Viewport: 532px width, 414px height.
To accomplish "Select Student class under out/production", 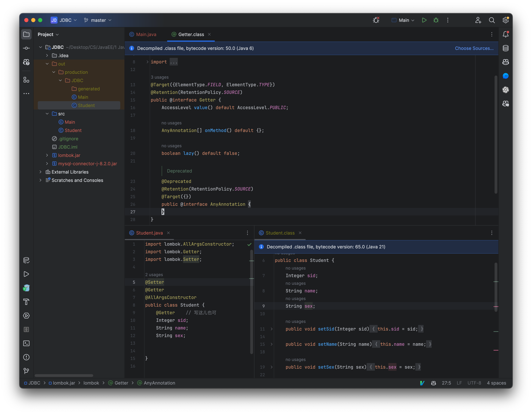I will [79, 105].
